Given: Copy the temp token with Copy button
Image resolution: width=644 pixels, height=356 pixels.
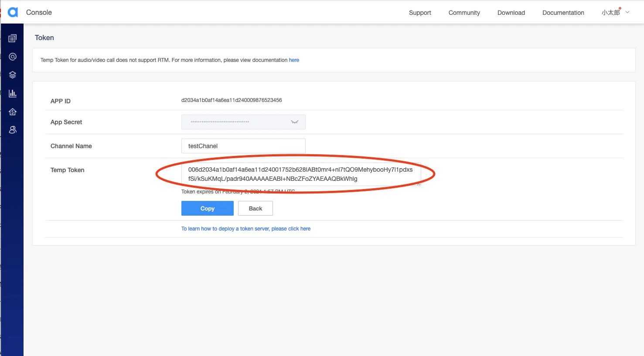Looking at the screenshot, I should [208, 208].
